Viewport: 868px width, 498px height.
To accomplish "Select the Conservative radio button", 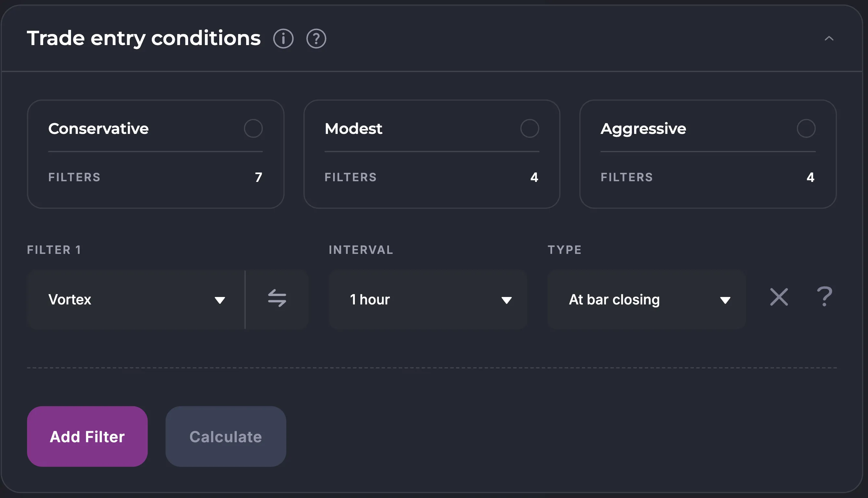I will 253,129.
